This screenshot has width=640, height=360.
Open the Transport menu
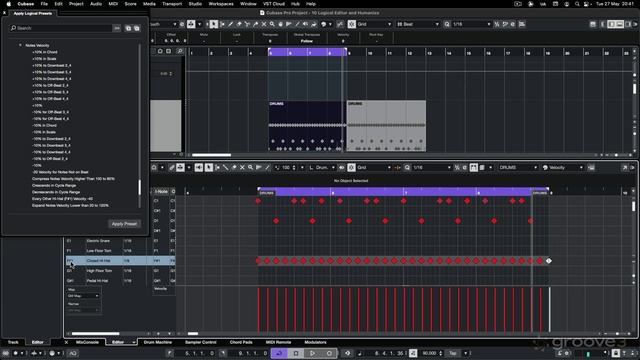(172, 4)
